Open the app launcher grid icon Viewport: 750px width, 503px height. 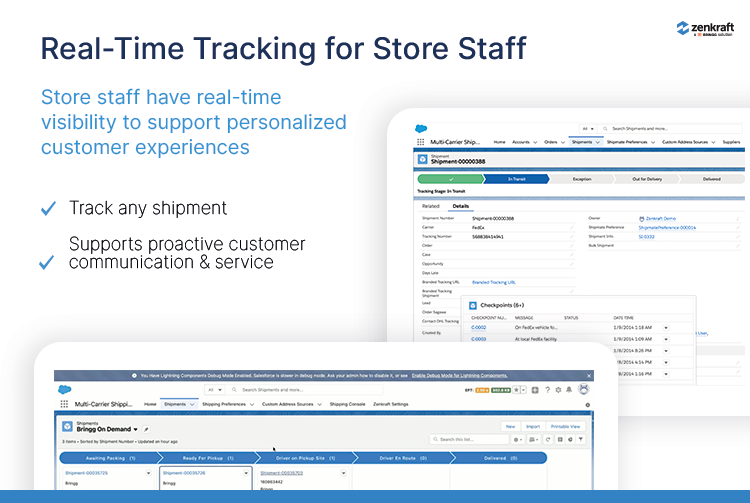pyautogui.click(x=65, y=405)
